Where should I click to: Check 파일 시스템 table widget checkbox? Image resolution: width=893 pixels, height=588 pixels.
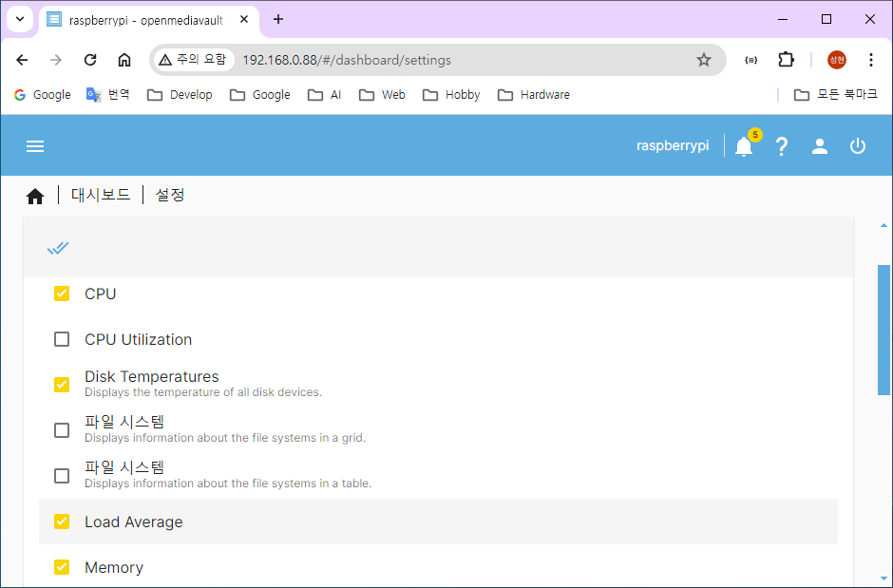tap(62, 476)
